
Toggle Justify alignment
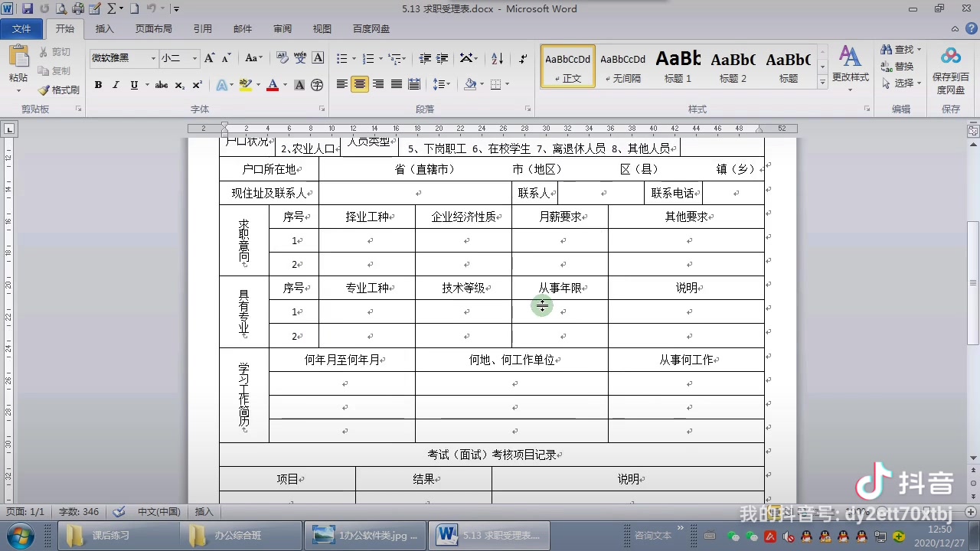pos(397,84)
